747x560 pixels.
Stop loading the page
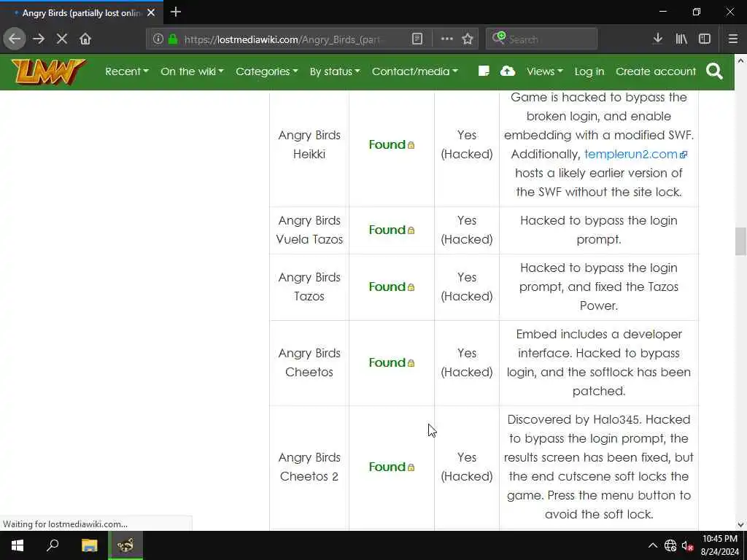(62, 39)
